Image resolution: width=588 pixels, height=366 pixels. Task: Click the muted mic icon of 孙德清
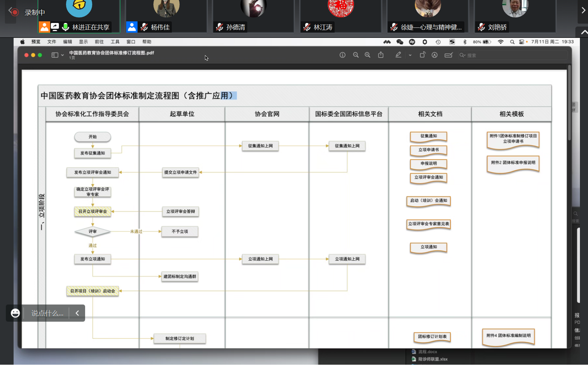(220, 27)
